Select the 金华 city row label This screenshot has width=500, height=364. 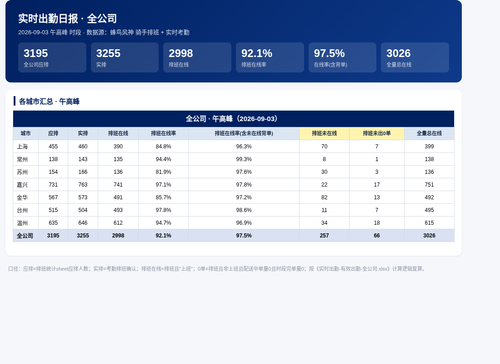click(22, 197)
